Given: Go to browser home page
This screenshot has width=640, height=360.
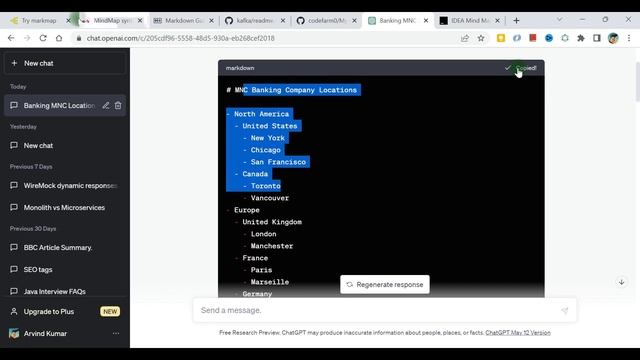Looking at the screenshot, I should click(x=59, y=38).
